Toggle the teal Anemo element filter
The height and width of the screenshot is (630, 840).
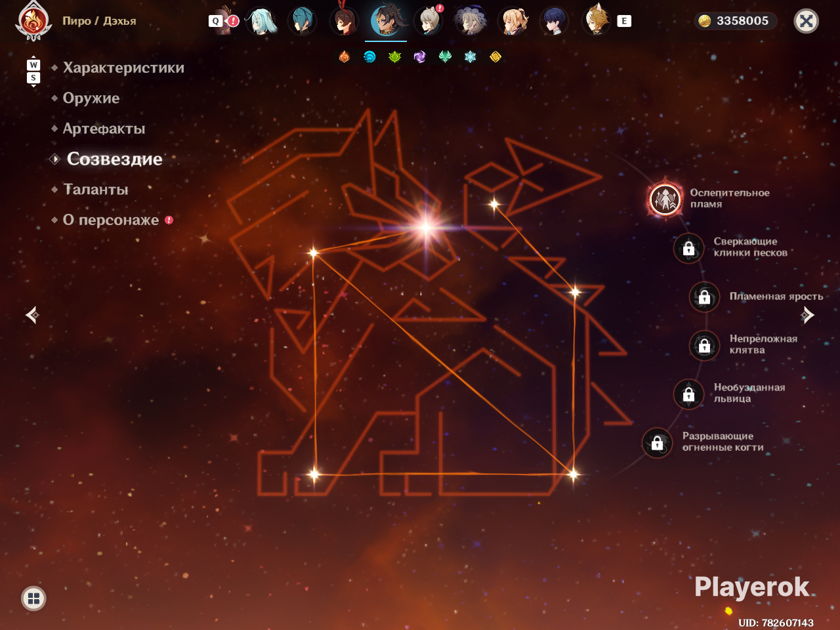445,57
